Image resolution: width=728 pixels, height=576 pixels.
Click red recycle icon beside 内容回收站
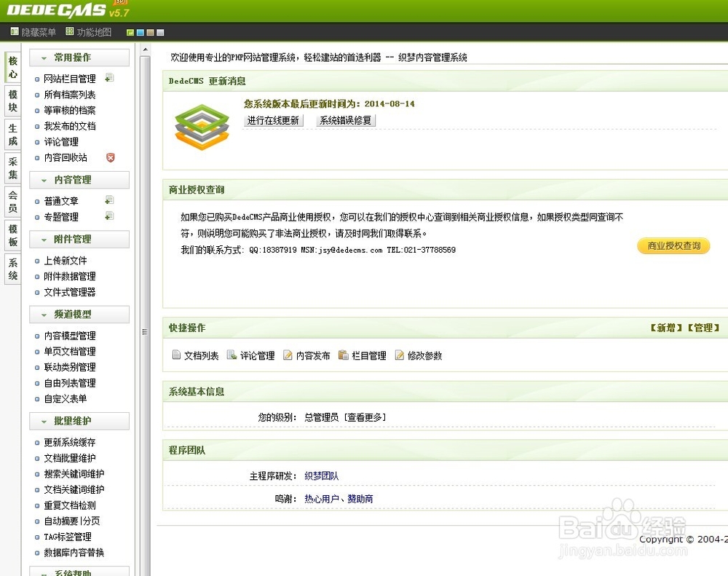(111, 157)
